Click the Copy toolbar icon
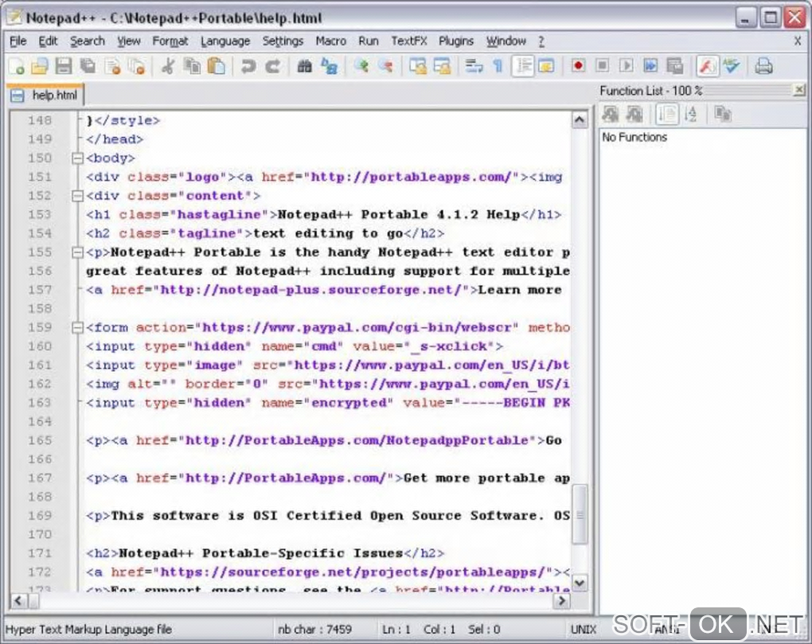 (x=193, y=66)
